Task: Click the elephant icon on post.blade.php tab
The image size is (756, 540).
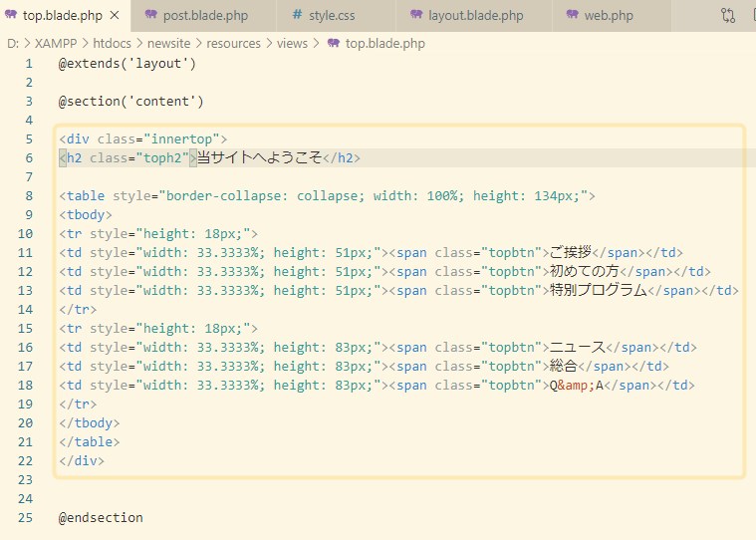Action: point(151,16)
